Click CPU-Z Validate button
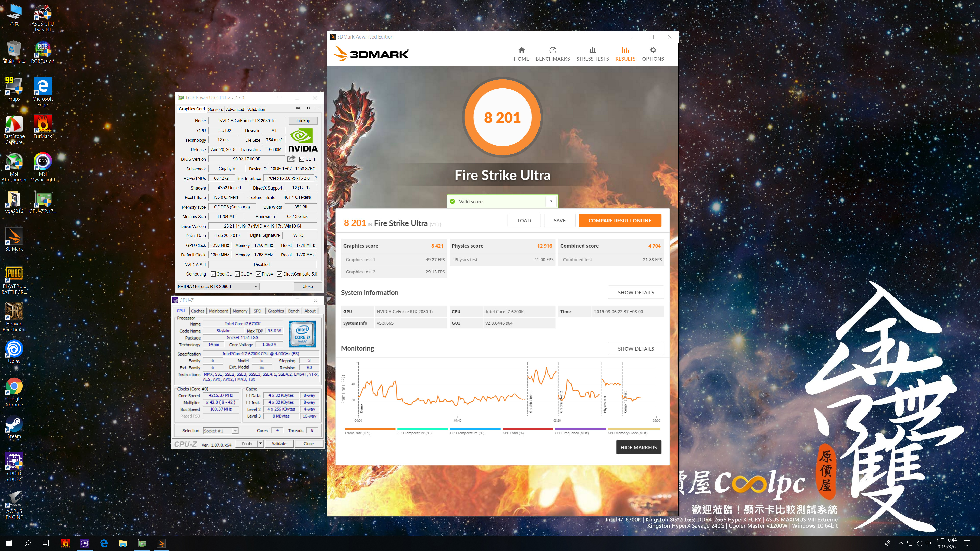 [x=279, y=443]
